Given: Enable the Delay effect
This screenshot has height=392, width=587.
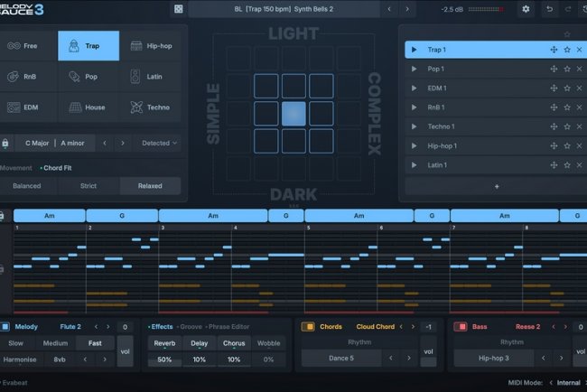Looking at the screenshot, I should [x=200, y=343].
